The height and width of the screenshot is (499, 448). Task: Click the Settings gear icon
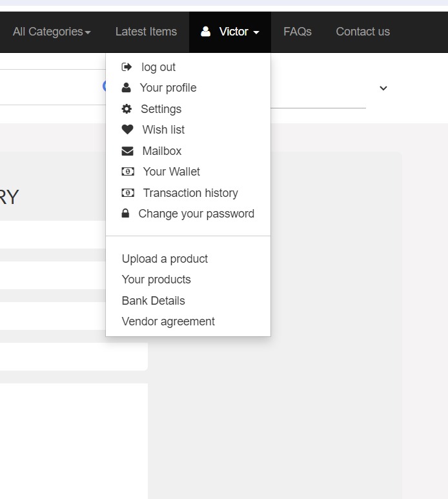click(127, 109)
